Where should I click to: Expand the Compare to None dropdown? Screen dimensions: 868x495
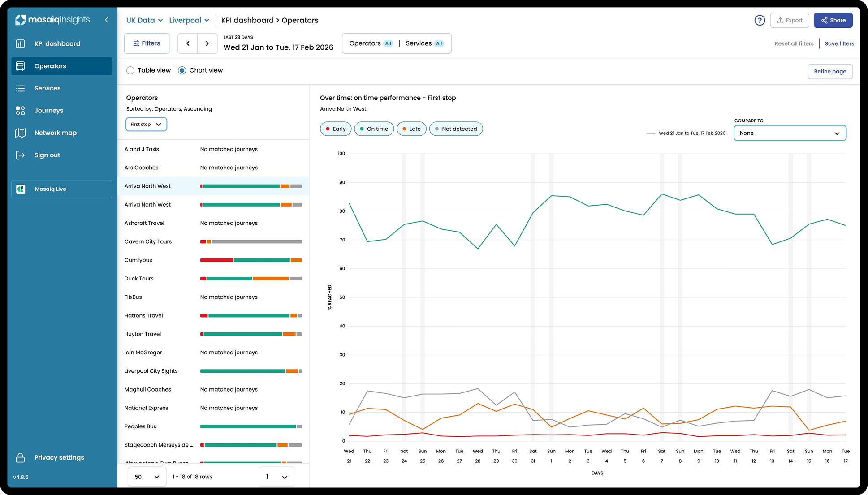[x=790, y=133]
